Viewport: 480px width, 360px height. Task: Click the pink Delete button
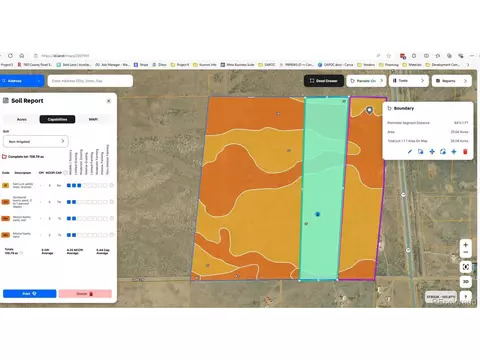[x=85, y=294]
